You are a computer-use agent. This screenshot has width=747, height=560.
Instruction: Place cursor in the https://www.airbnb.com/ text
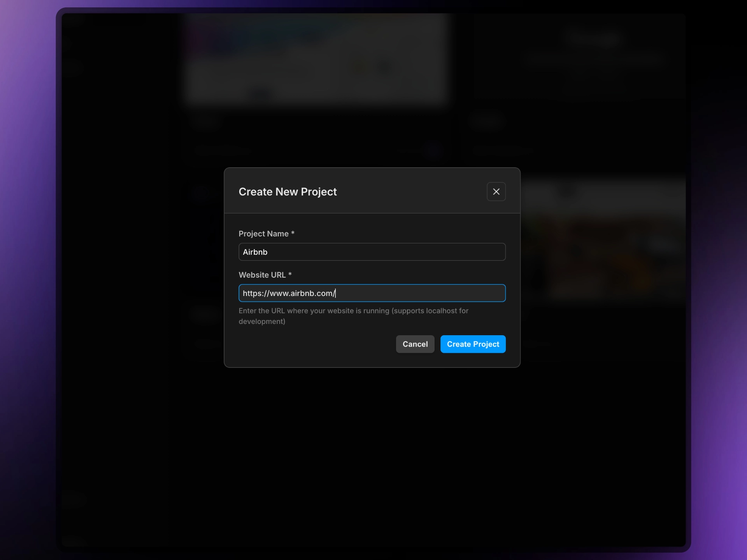point(289,293)
